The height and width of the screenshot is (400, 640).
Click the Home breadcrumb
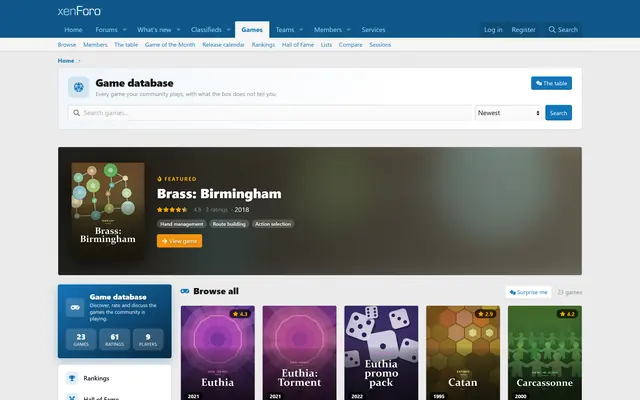pos(66,61)
